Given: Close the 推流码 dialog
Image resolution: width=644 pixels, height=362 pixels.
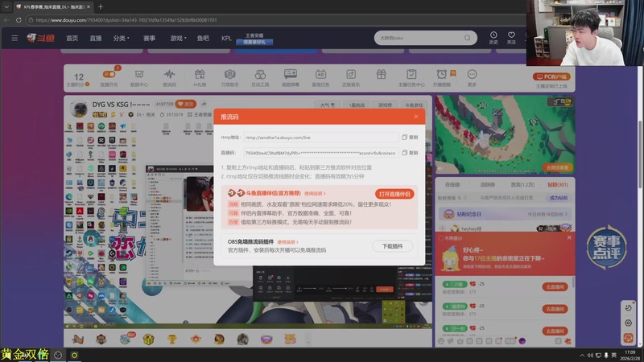Looking at the screenshot, I should coord(416,117).
